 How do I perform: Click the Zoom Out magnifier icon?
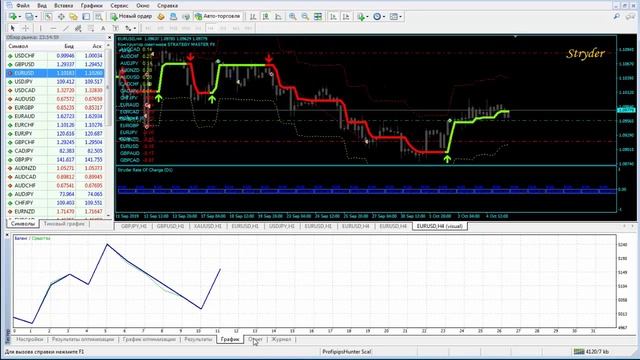click(305, 17)
